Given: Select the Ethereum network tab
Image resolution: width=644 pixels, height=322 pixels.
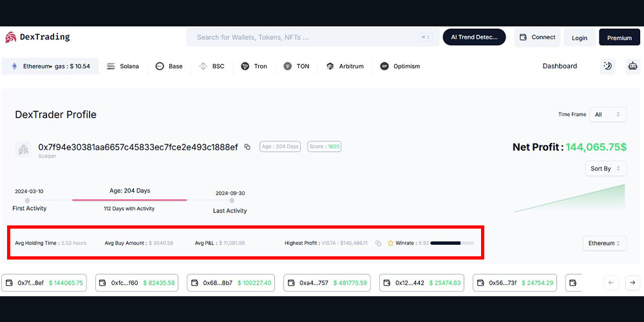Looking at the screenshot, I should [x=50, y=66].
